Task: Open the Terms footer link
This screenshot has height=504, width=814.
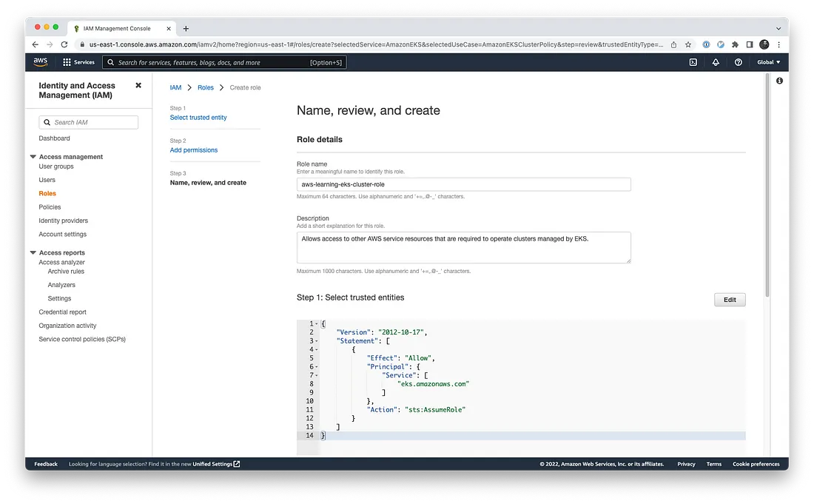Action: (x=714, y=464)
